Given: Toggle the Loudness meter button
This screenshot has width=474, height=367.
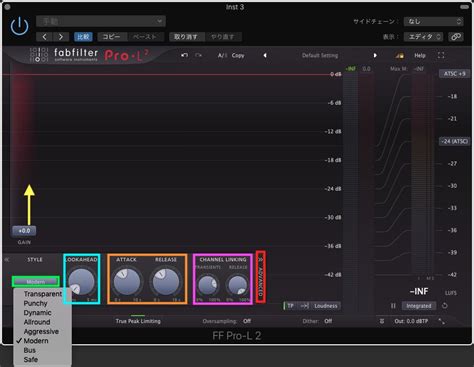Looking at the screenshot, I should (326, 306).
